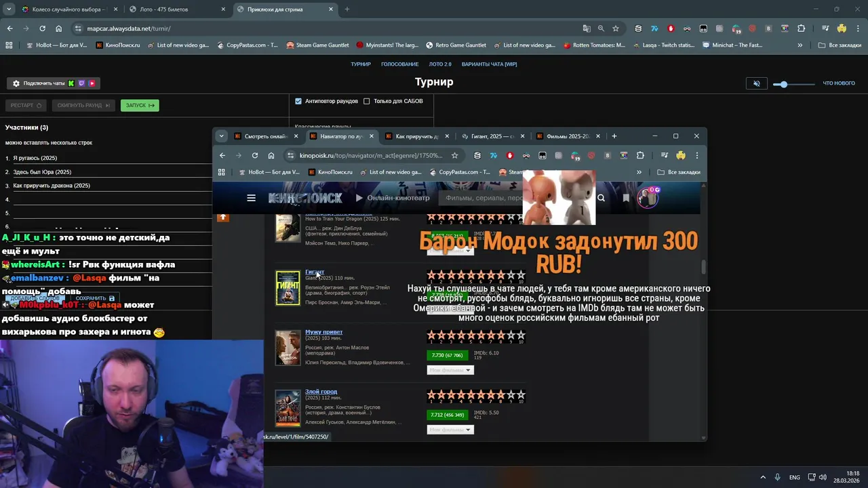The image size is (868, 488).
Task: Open Онлайн-кинотеатр link
Action: click(x=393, y=198)
